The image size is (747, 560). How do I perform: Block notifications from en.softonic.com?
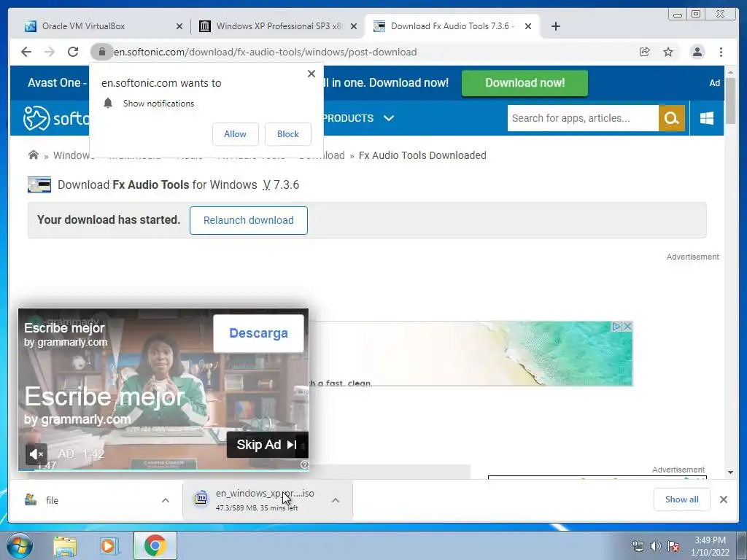click(288, 134)
